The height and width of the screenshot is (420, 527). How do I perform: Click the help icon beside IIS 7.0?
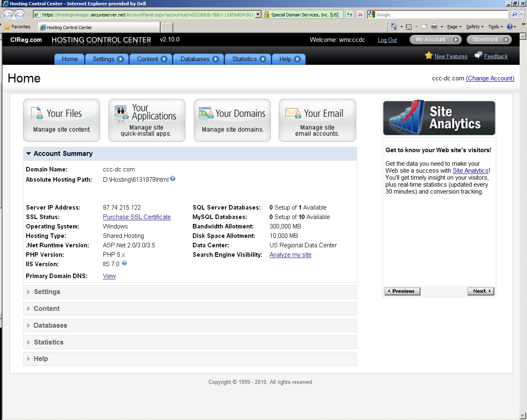tap(124, 263)
